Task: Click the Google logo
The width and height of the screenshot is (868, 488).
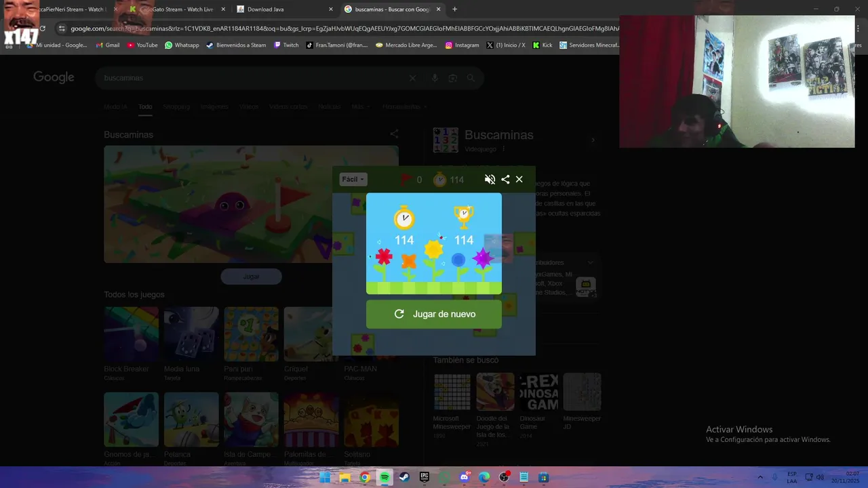Action: point(54,77)
